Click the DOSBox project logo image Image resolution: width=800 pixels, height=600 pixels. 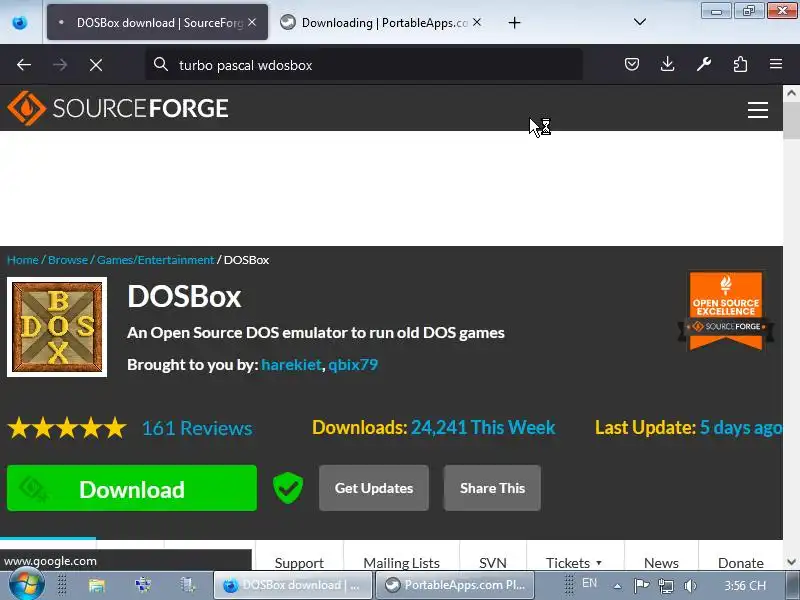57,327
